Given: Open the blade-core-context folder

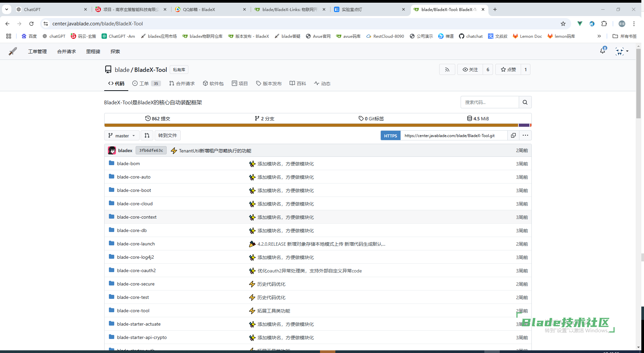Looking at the screenshot, I should [137, 217].
